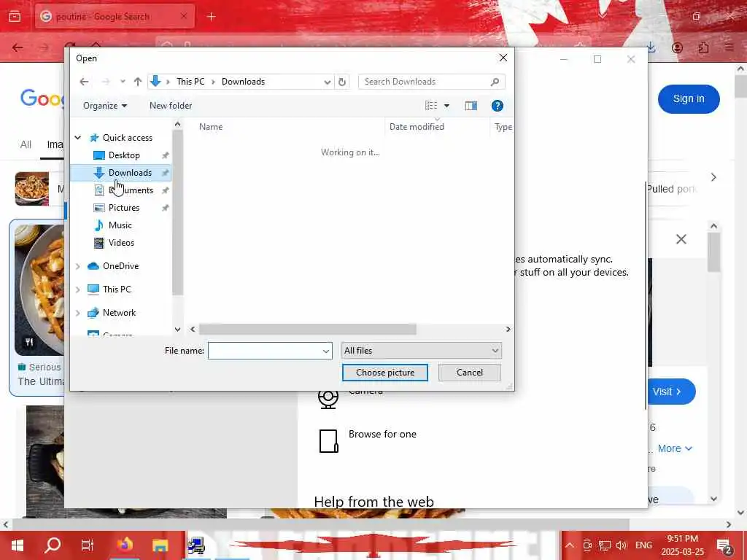The image size is (747, 560).
Task: Select OneDrive in navigation pane
Action: click(120, 266)
